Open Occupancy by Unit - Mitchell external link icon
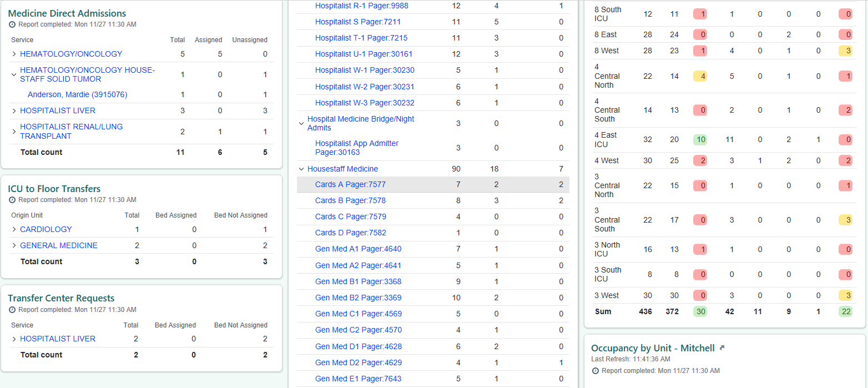Screen dimensions: 868x388 coord(722,349)
